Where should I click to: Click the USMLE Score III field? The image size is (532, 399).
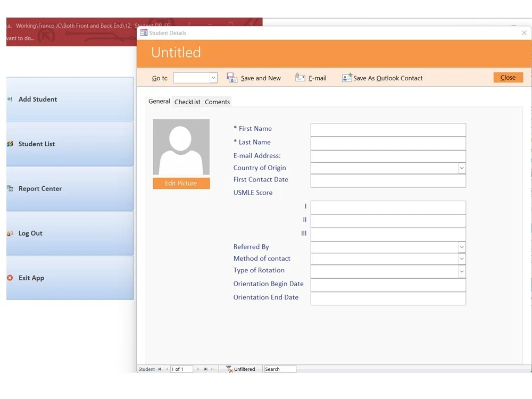pyautogui.click(x=388, y=235)
